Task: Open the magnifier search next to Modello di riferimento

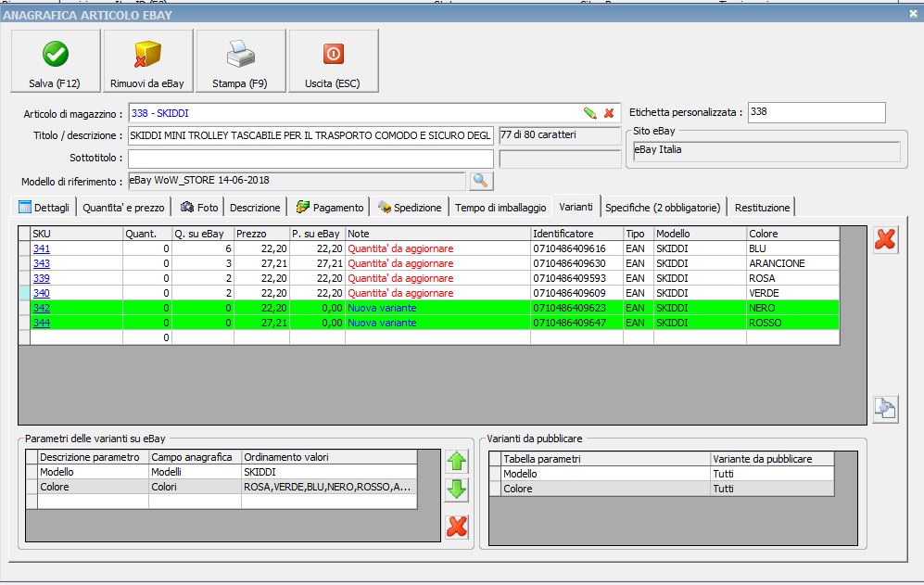Action: click(482, 181)
